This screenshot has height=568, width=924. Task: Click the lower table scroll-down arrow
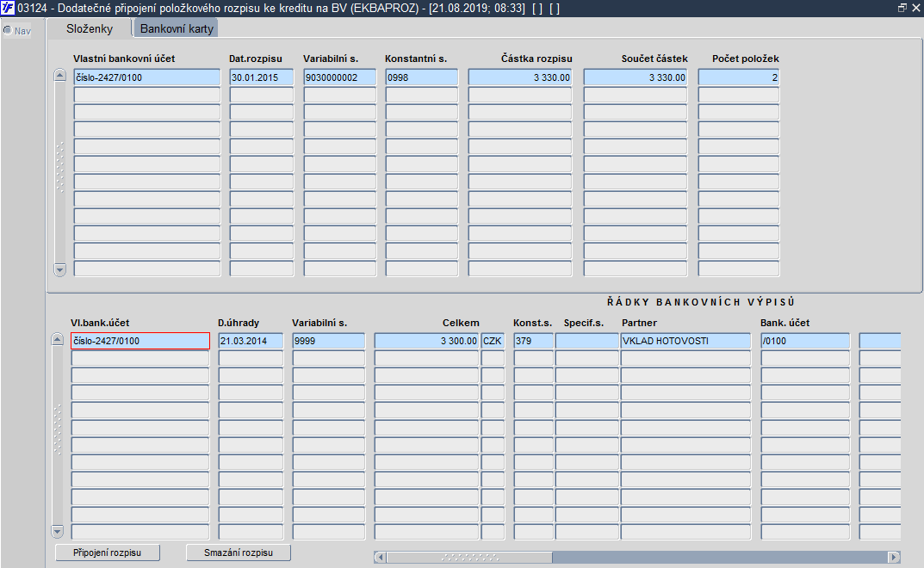(57, 532)
